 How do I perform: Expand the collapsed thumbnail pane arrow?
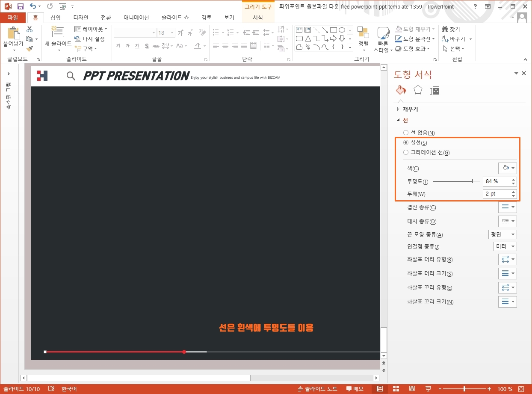[9, 74]
